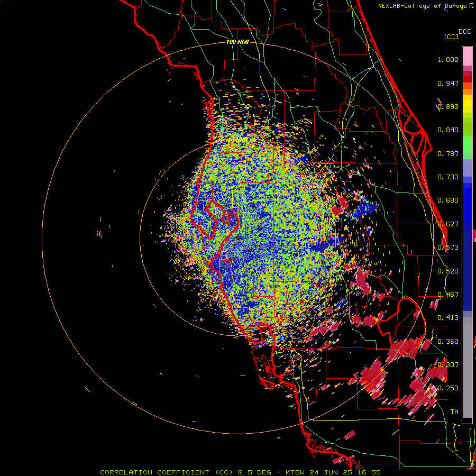Click CORRELATION COEFFICIENT (CC) caption text
Image resolution: width=476 pixels, height=476 pixels.
167,472
